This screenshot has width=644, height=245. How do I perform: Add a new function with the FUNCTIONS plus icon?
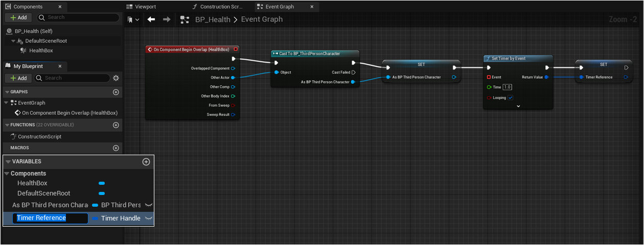pos(116,125)
